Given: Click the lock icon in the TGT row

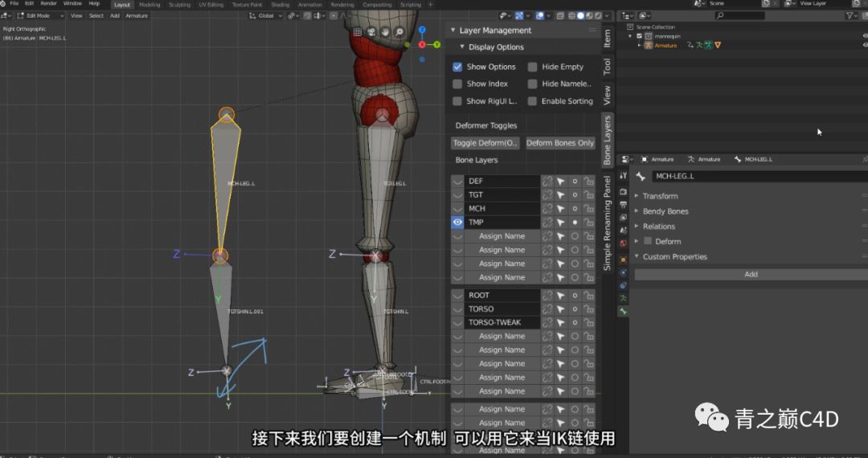Looking at the screenshot, I should [x=588, y=194].
